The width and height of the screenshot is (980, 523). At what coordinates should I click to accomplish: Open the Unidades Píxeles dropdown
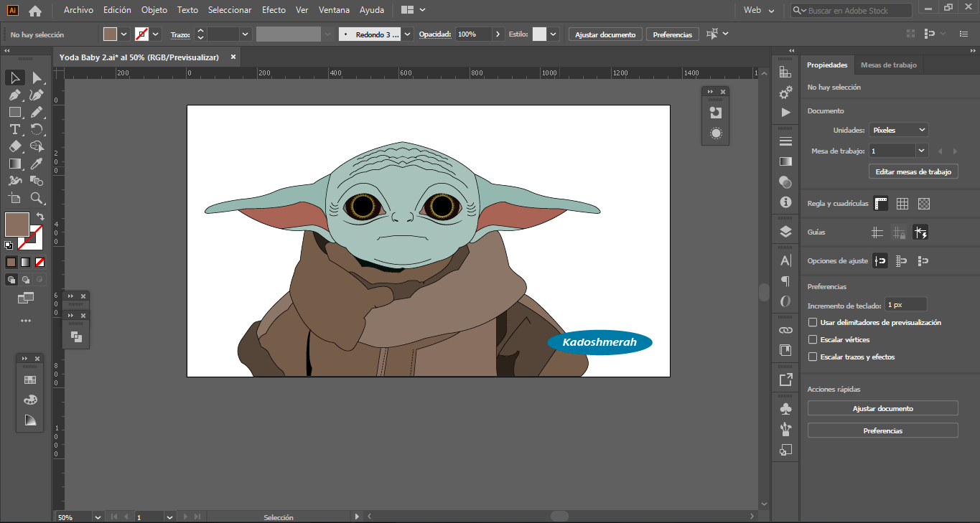click(898, 130)
